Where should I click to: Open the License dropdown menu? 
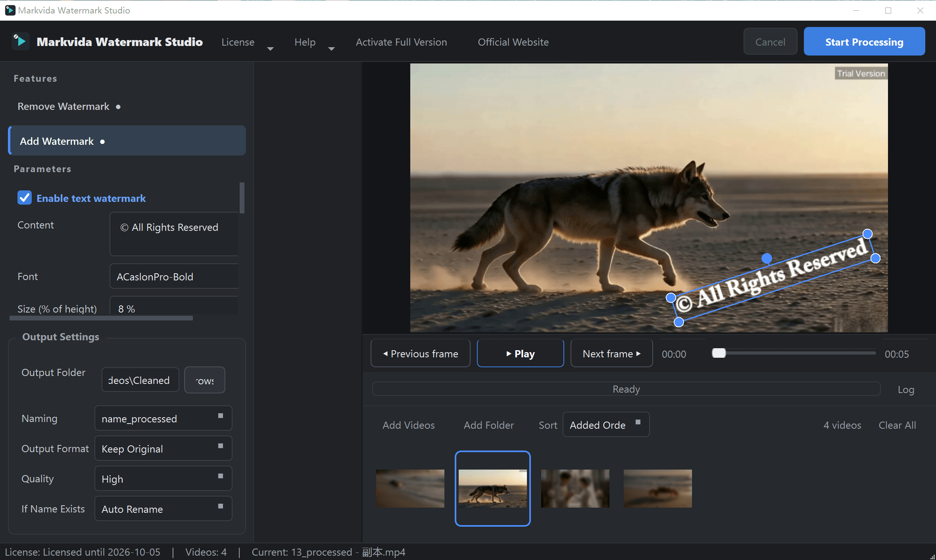(247, 42)
